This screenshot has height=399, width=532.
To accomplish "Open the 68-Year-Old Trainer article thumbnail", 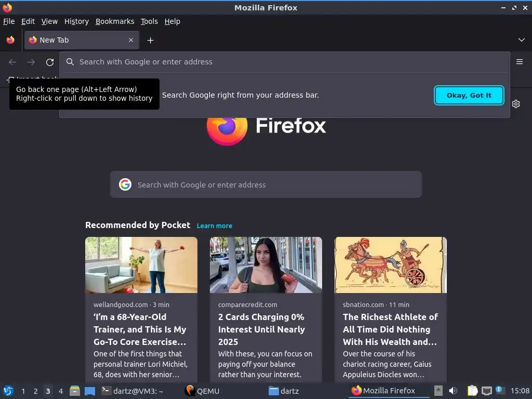I will click(x=141, y=265).
